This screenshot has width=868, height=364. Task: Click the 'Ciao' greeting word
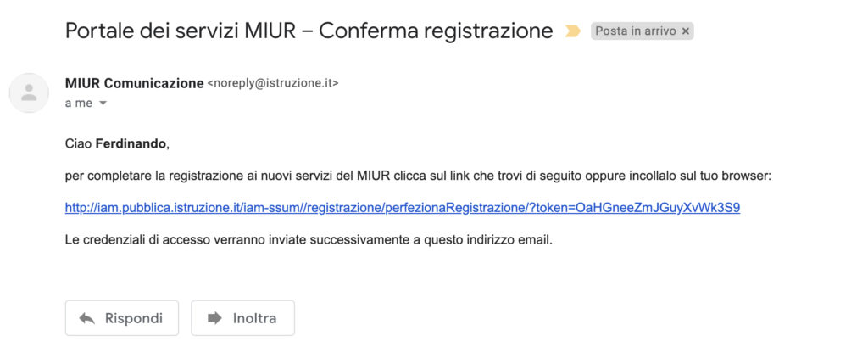79,144
